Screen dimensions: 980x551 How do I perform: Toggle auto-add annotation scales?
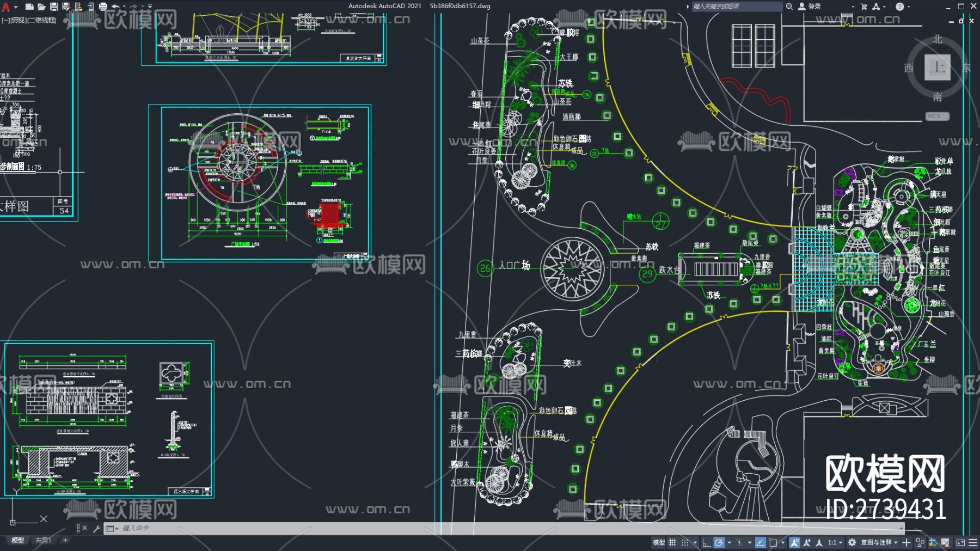pyautogui.click(x=807, y=542)
